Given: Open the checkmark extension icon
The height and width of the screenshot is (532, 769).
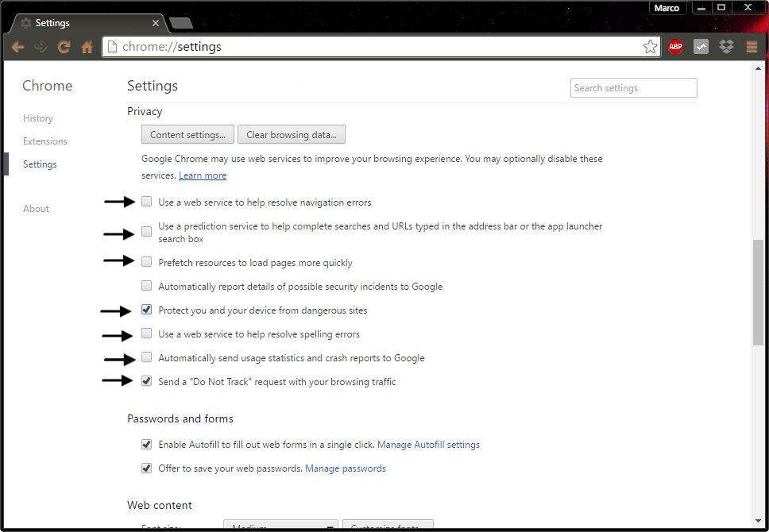Looking at the screenshot, I should pos(701,47).
